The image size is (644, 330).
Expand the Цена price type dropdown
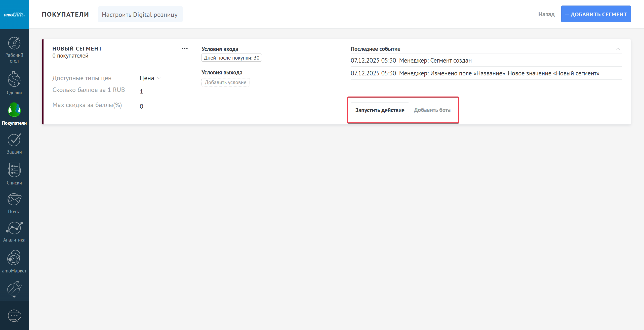click(x=150, y=78)
